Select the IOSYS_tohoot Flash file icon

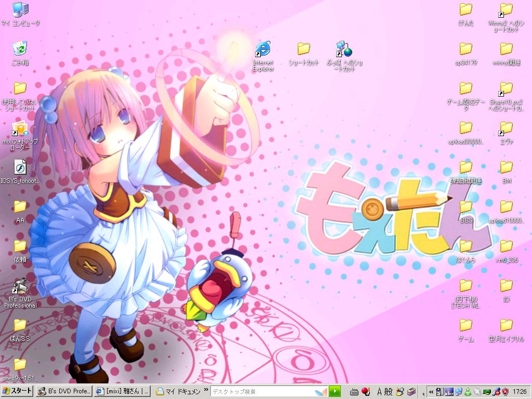(20, 171)
